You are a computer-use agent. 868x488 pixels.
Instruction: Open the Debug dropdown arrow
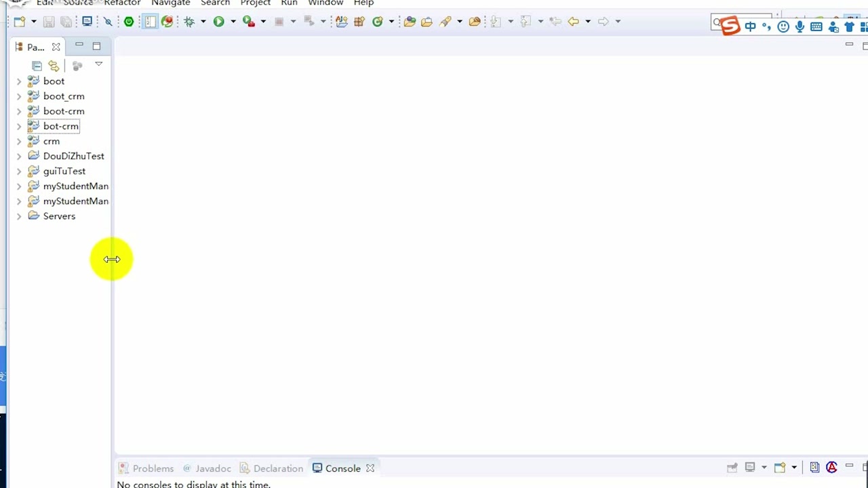point(203,22)
